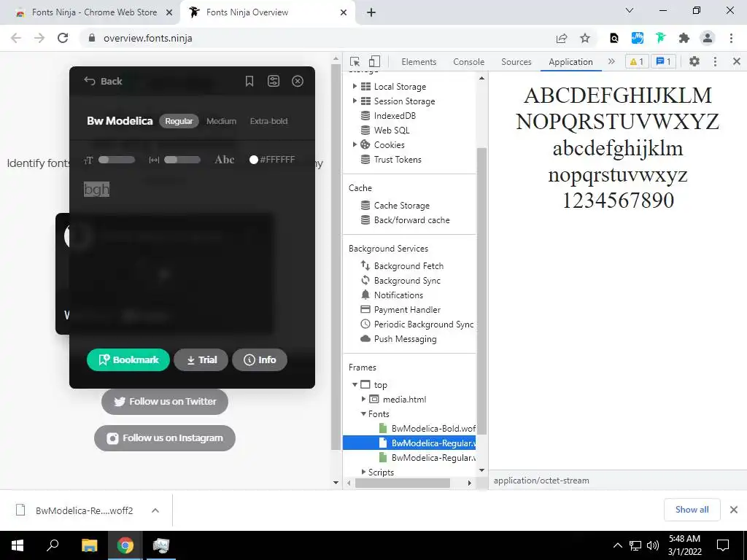Click the green Bookmark button
Viewport: 747px width, 560px height.
(128, 359)
